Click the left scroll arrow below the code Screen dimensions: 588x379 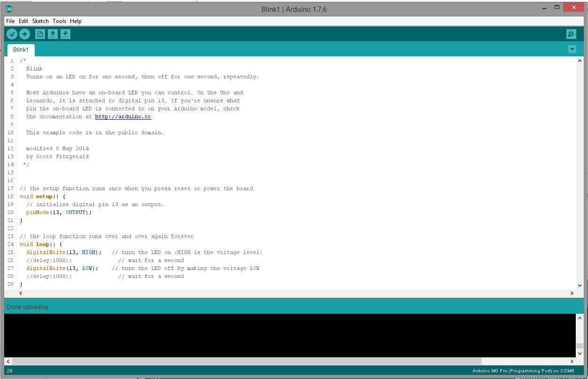20,293
